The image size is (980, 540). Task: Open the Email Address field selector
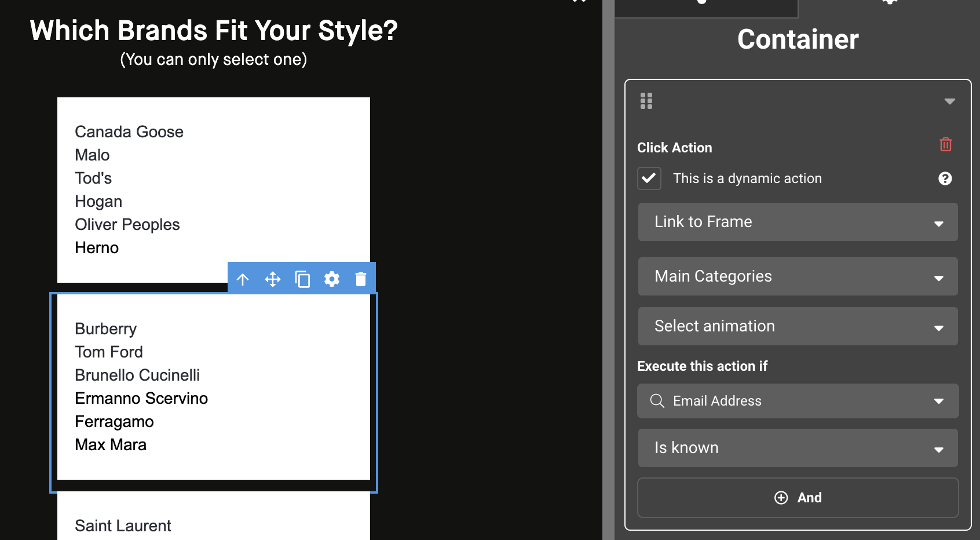[798, 401]
